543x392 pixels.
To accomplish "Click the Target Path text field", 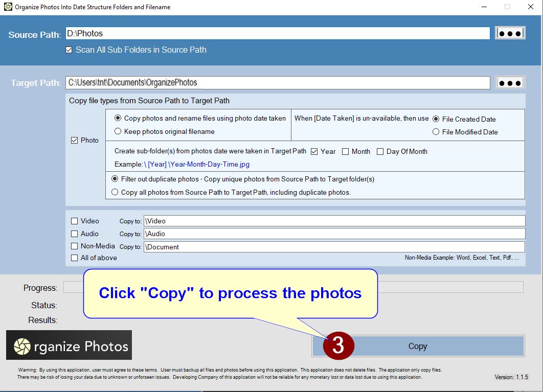I will tap(278, 83).
